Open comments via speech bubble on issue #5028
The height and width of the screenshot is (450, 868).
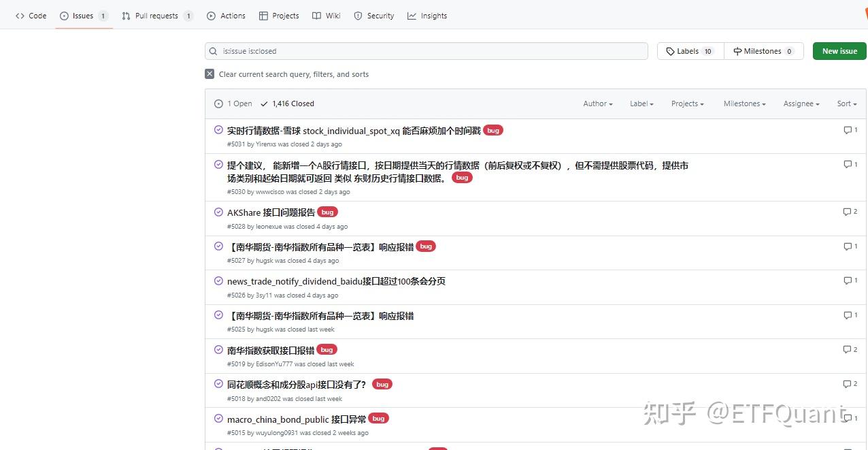[848, 211]
